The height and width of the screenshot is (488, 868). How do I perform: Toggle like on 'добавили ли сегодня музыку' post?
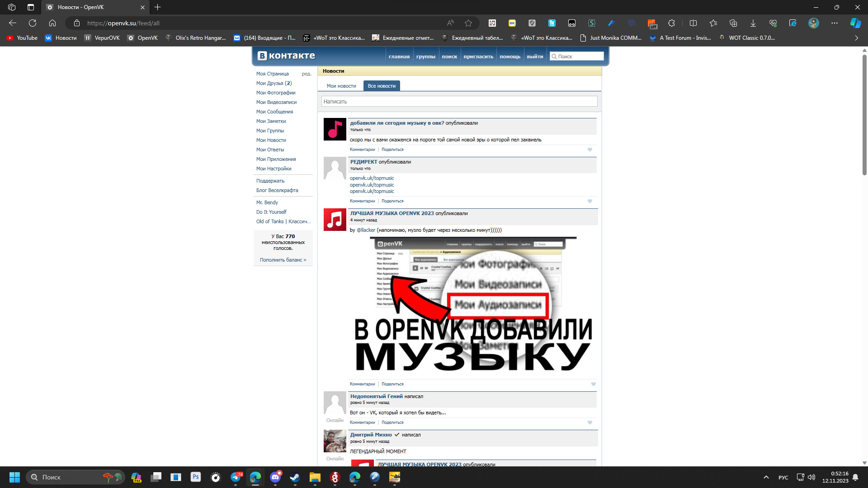click(x=590, y=150)
